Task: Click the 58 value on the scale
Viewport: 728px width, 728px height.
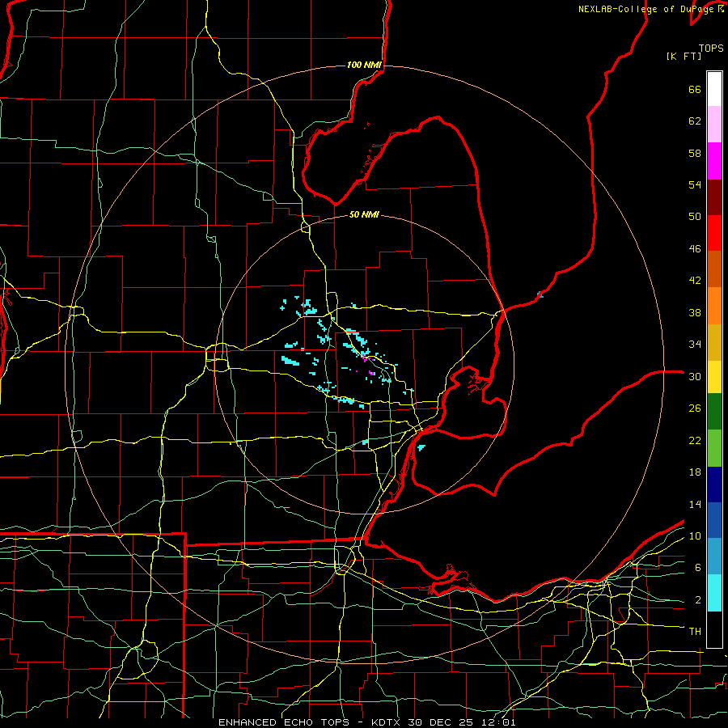Action: click(695, 153)
